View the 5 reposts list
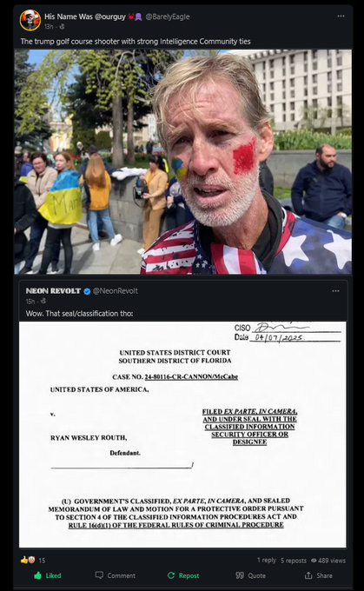Viewport: 364px width, 591px height. tap(294, 561)
